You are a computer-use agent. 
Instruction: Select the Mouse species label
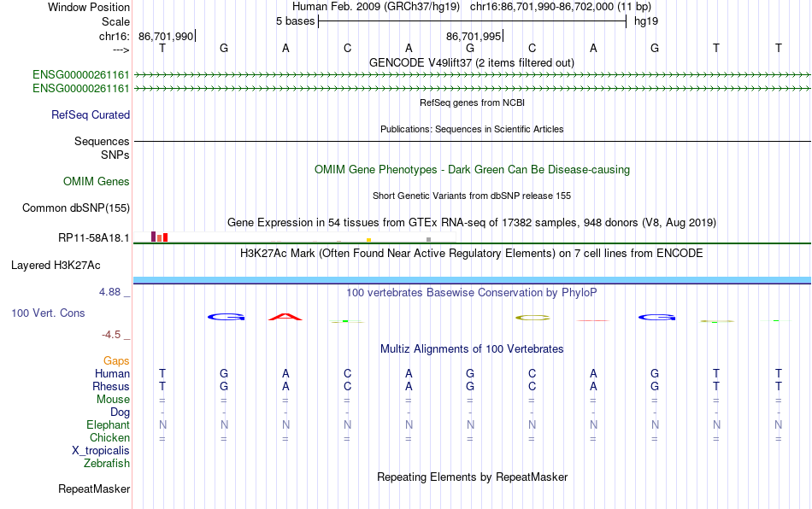coord(113,400)
